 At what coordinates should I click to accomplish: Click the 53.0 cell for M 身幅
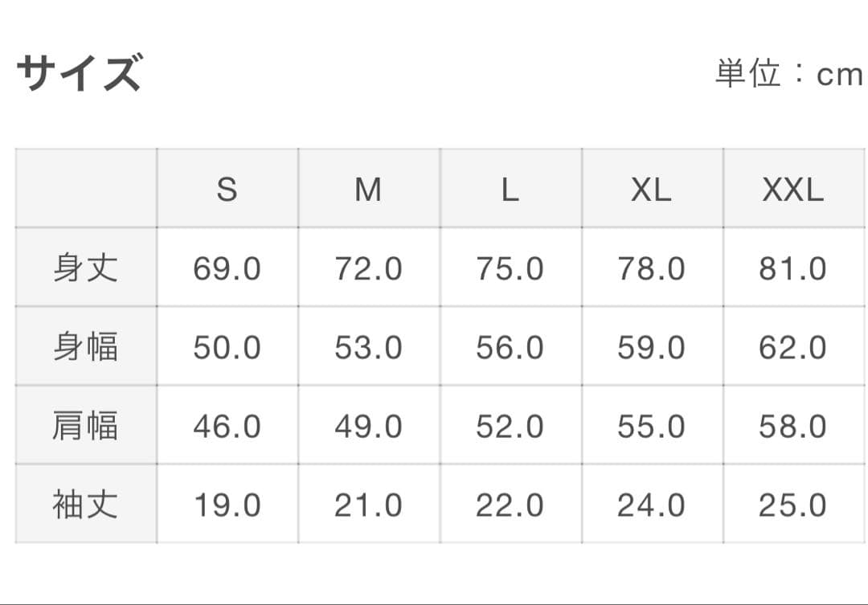[368, 347]
